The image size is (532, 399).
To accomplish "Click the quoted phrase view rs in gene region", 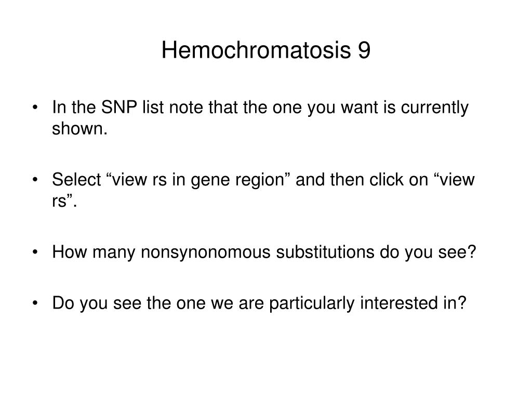I will pos(198,180).
